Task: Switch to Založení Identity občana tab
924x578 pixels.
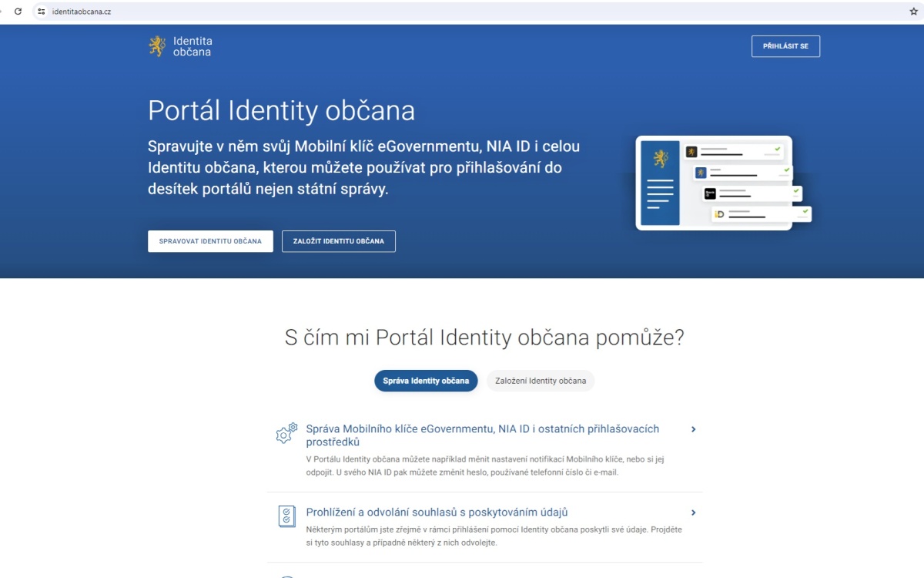Action: [x=541, y=381]
